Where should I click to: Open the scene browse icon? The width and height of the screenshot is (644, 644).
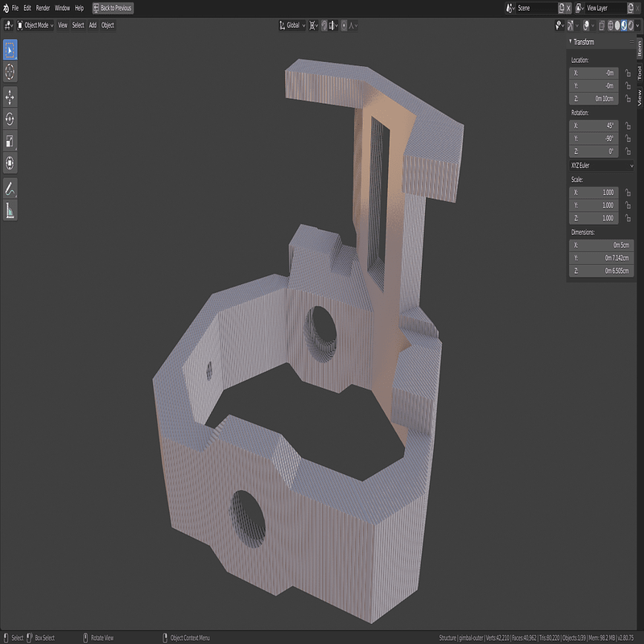coord(510,8)
